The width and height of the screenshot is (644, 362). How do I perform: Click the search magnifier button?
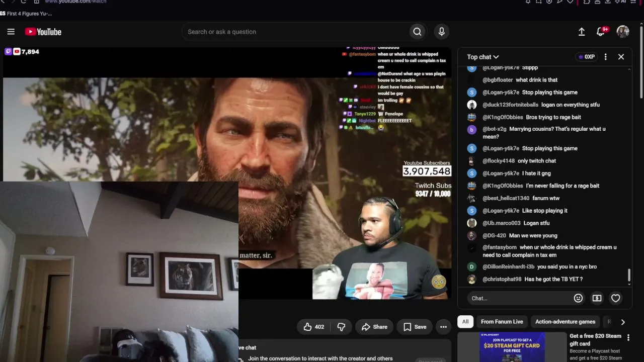click(417, 32)
